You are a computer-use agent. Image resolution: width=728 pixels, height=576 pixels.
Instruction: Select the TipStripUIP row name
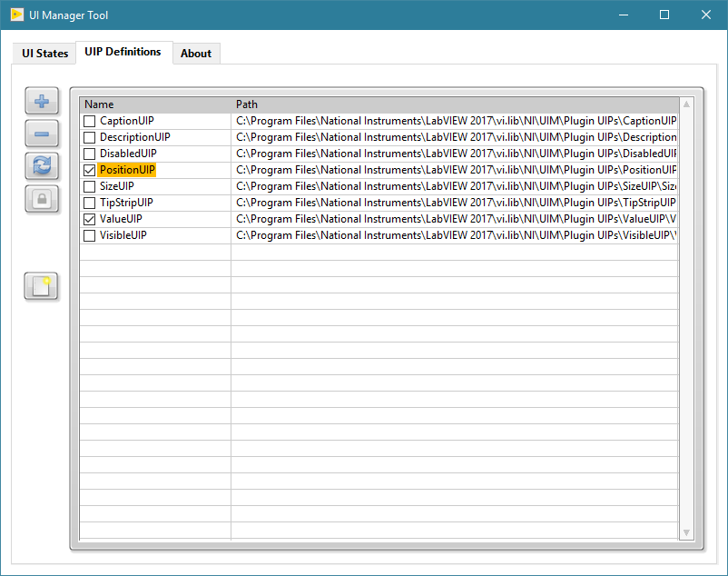coord(126,203)
